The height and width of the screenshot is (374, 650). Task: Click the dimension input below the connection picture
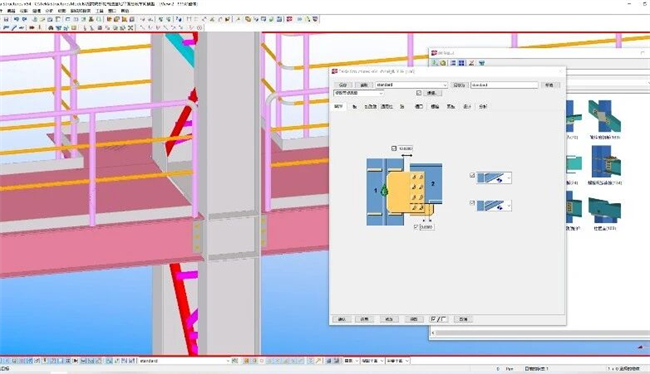click(427, 227)
